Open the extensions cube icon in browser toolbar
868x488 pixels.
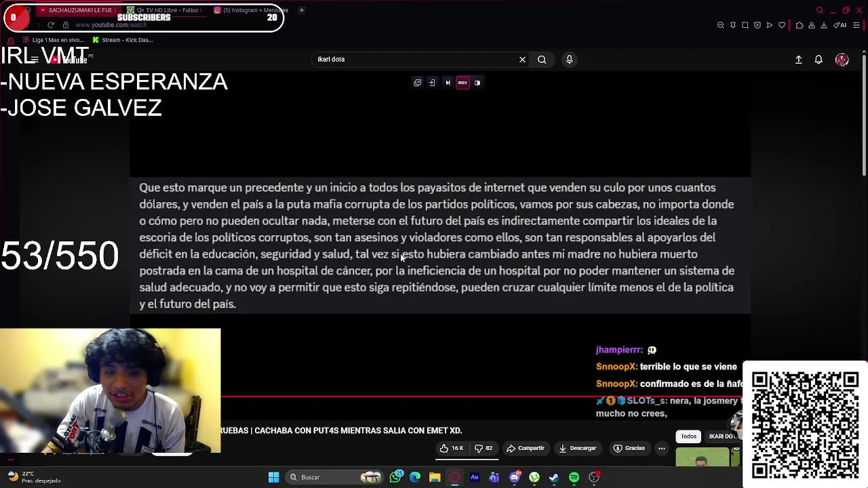[x=800, y=25]
